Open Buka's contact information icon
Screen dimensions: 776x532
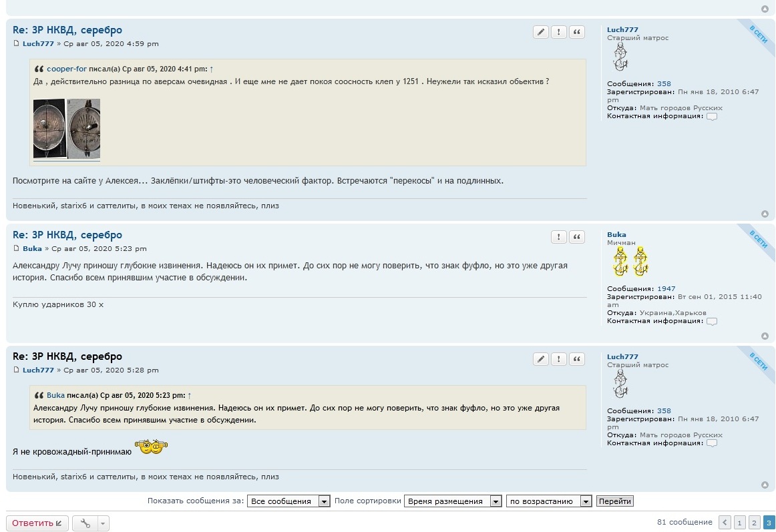click(712, 321)
